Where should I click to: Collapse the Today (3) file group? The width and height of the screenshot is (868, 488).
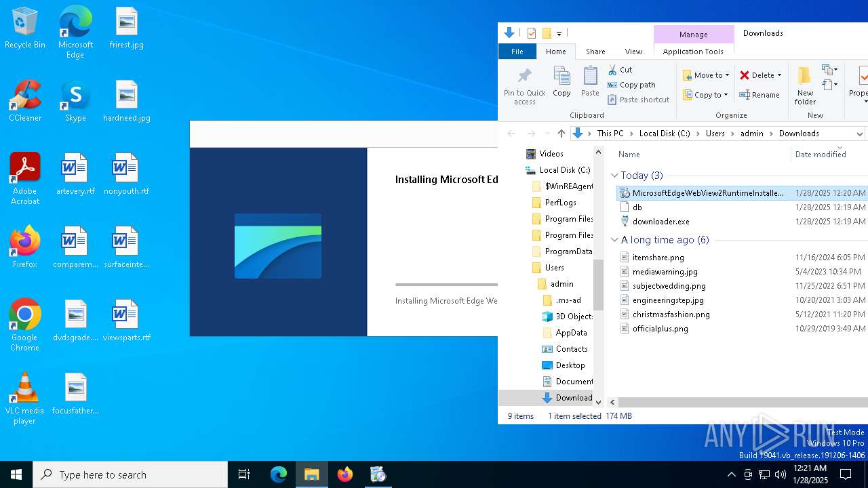[614, 176]
